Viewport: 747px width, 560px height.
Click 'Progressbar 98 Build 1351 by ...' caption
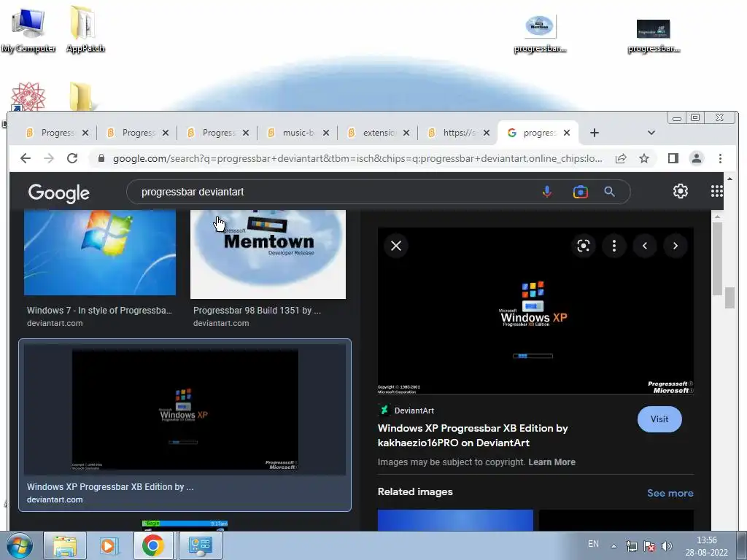point(257,311)
